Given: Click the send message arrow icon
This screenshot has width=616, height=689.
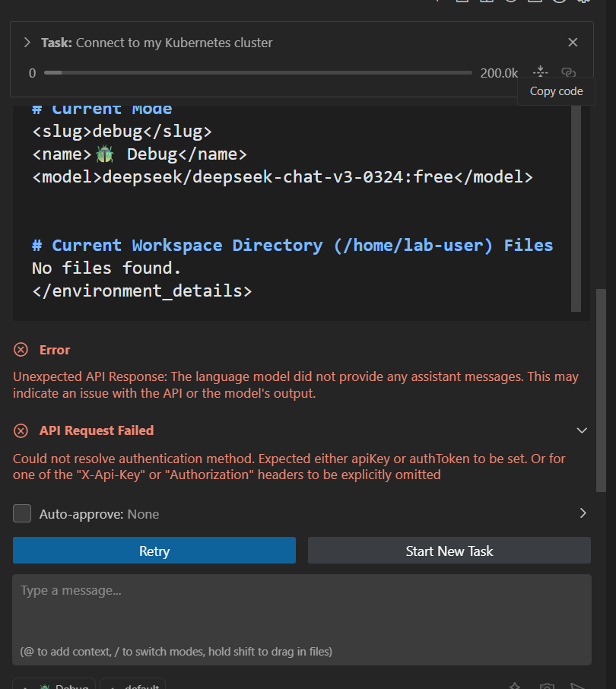Looking at the screenshot, I should pos(578,685).
